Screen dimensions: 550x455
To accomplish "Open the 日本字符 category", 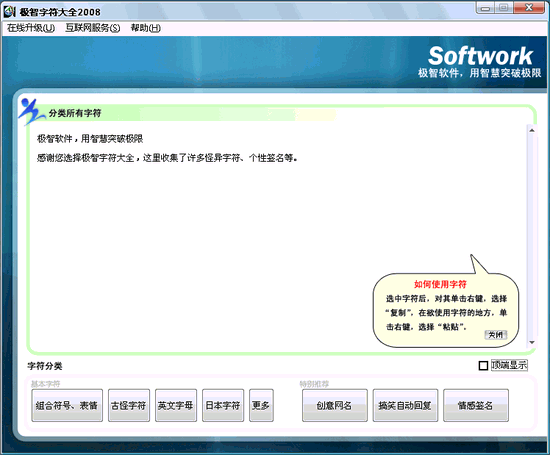I will (223, 405).
